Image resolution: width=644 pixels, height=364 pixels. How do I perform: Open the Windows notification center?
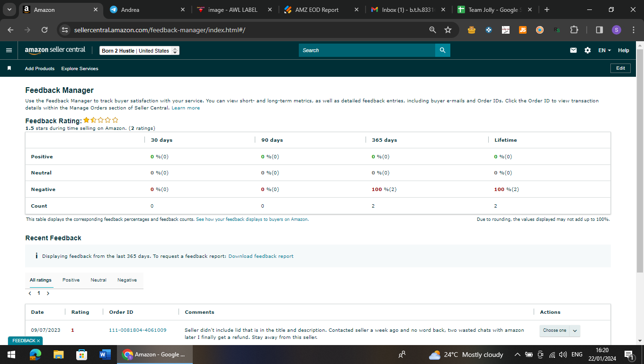(629, 355)
